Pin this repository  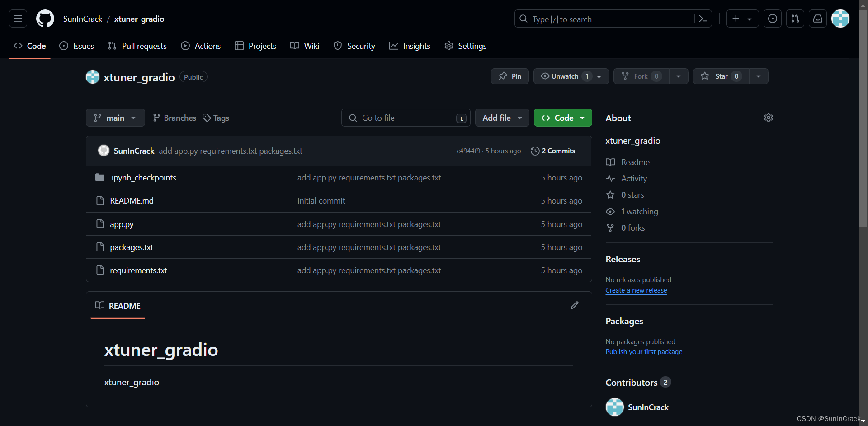(x=510, y=76)
